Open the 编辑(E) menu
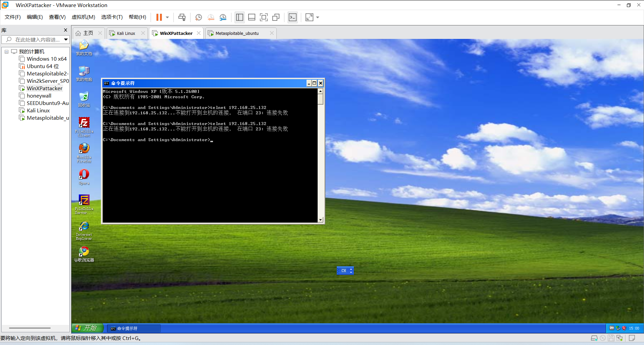Screen dimensions: 644x345 35,17
